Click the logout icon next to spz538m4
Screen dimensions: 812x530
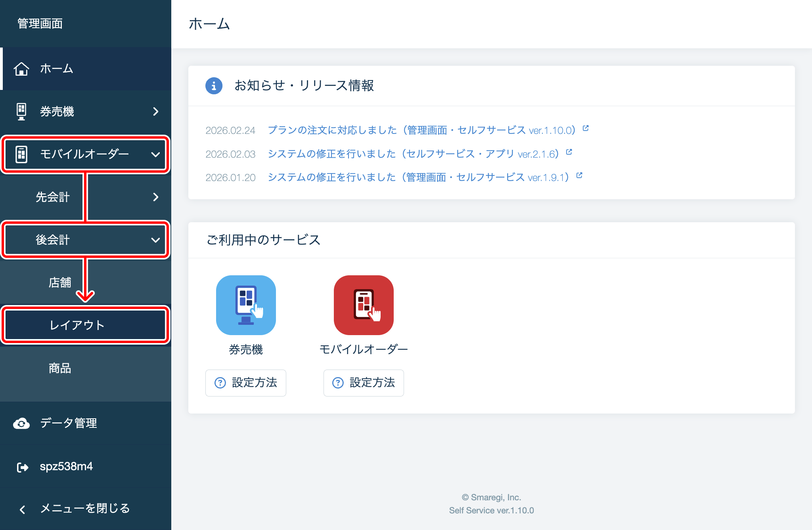pos(23,466)
